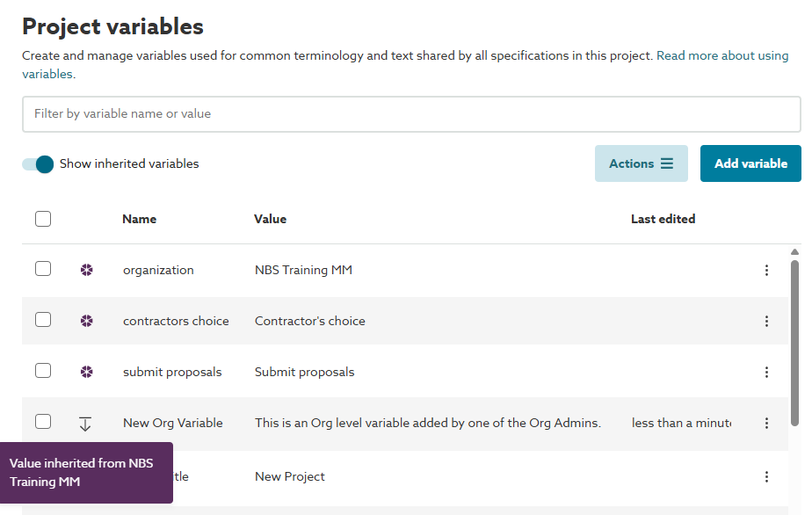
Task: Sort by the Name column header
Action: coord(139,219)
